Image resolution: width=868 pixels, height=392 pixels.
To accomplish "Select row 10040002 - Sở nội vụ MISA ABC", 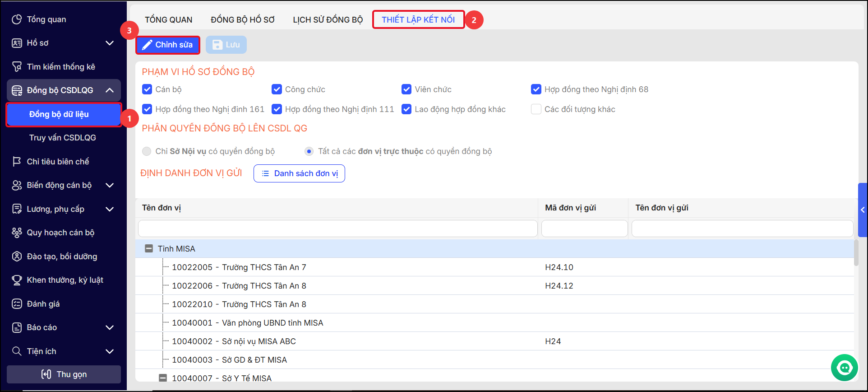I will pyautogui.click(x=494, y=341).
